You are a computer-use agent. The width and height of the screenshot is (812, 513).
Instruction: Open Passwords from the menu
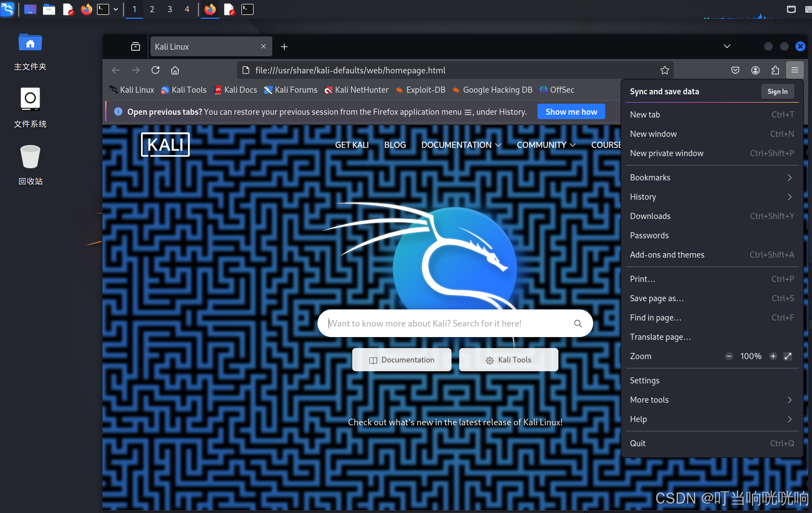click(712, 236)
